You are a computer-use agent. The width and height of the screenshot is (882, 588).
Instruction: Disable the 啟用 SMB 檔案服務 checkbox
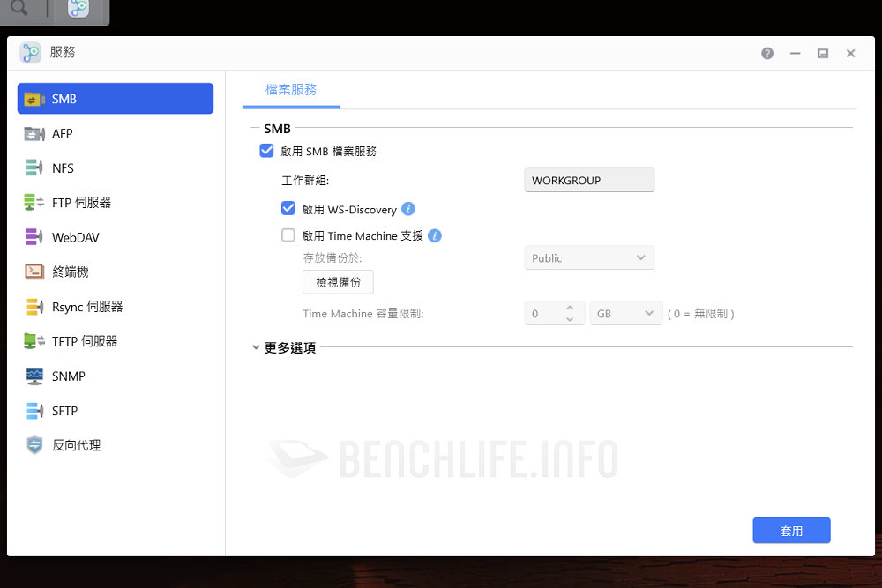[266, 151]
